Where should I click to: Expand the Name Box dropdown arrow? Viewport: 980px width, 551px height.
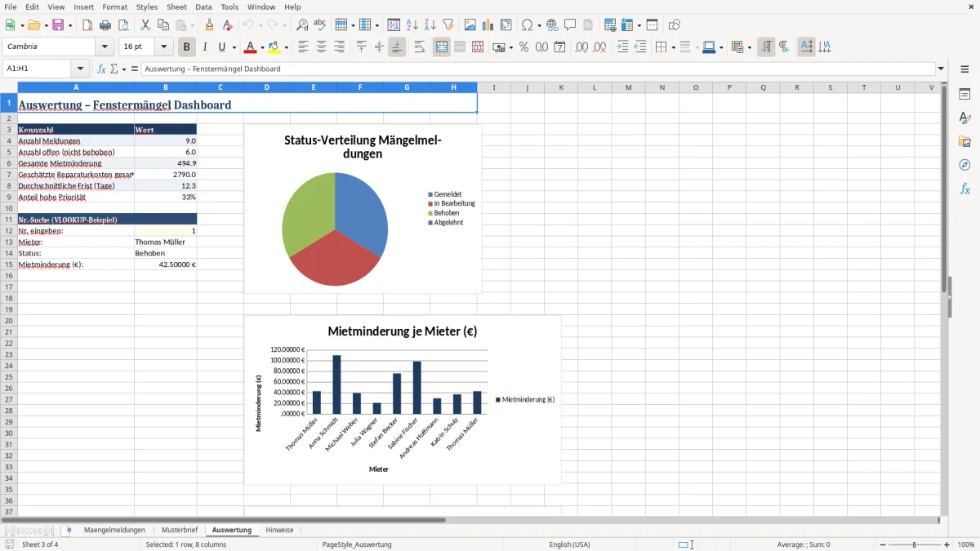[x=80, y=69]
